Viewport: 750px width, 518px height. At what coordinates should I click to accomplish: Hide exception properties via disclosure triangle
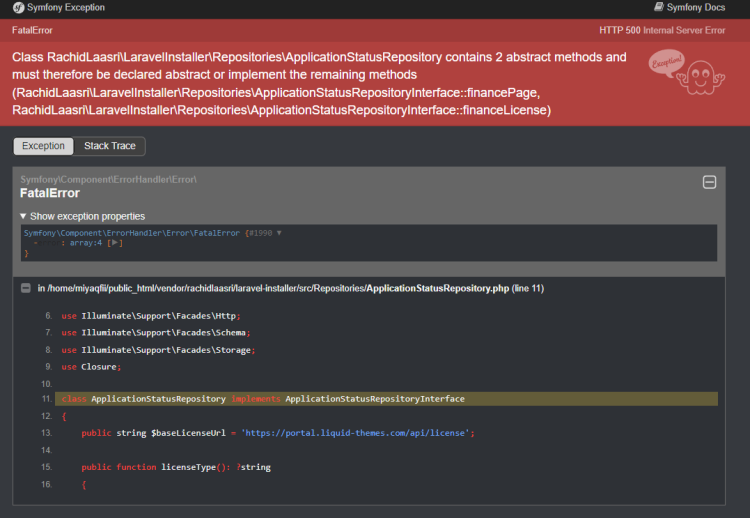[x=24, y=216]
